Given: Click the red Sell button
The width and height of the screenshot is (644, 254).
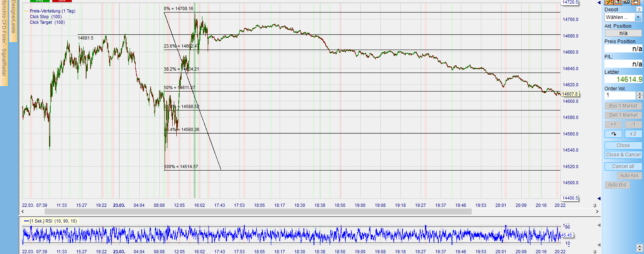Looking at the screenshot, I should click(62, 1).
